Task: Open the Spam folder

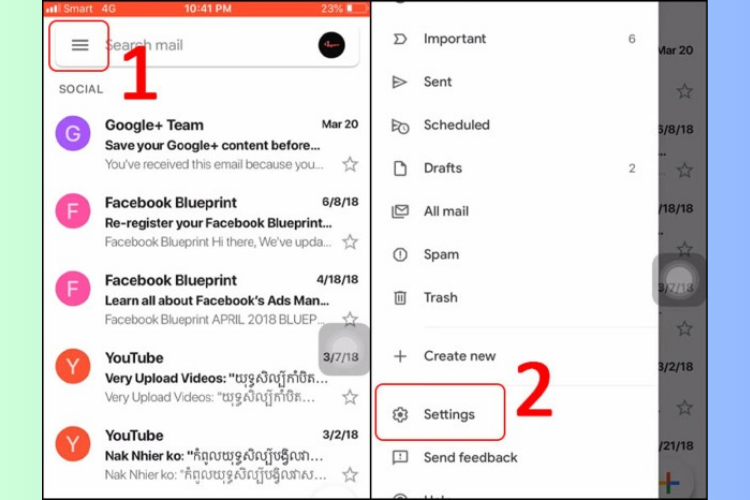Action: pyautogui.click(x=514, y=254)
